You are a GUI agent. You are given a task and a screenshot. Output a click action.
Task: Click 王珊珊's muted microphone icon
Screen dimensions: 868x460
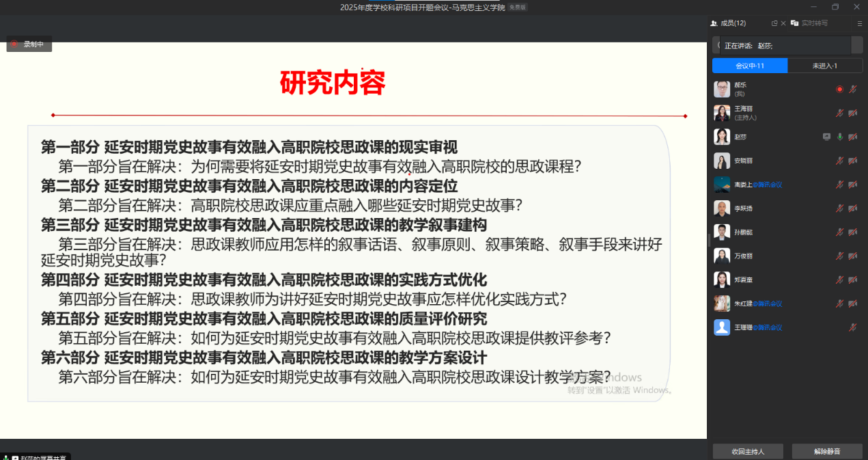(852, 327)
